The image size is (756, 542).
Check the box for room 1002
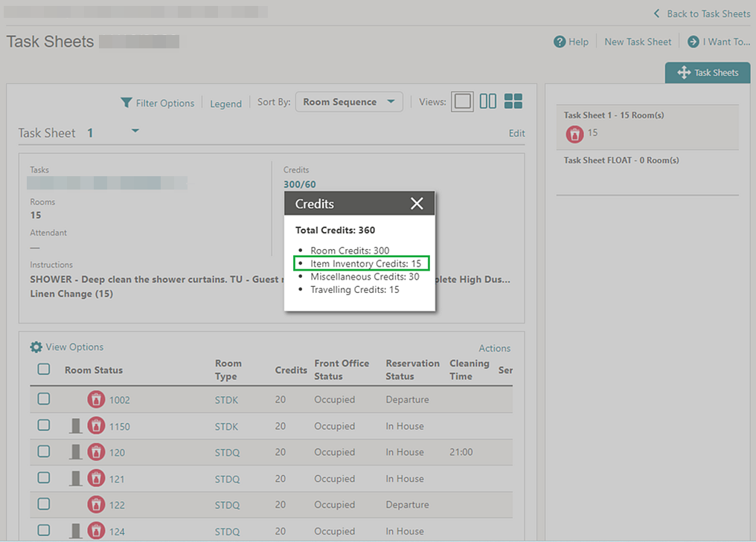coord(44,399)
